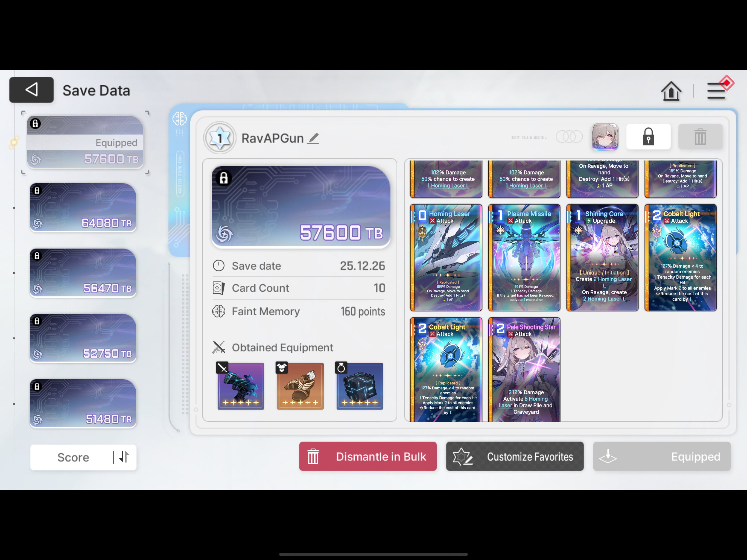This screenshot has width=747, height=560.
Task: Select the 64080 TB save data
Action: pos(83,207)
